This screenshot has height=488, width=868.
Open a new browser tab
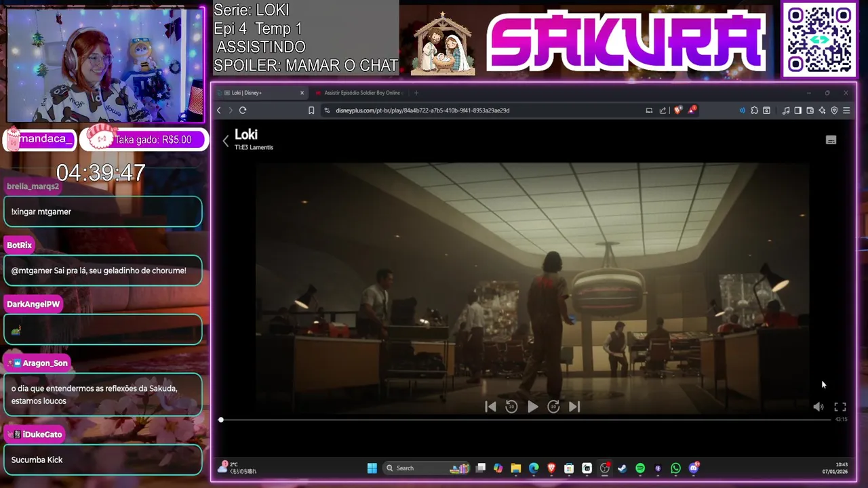pyautogui.click(x=416, y=93)
